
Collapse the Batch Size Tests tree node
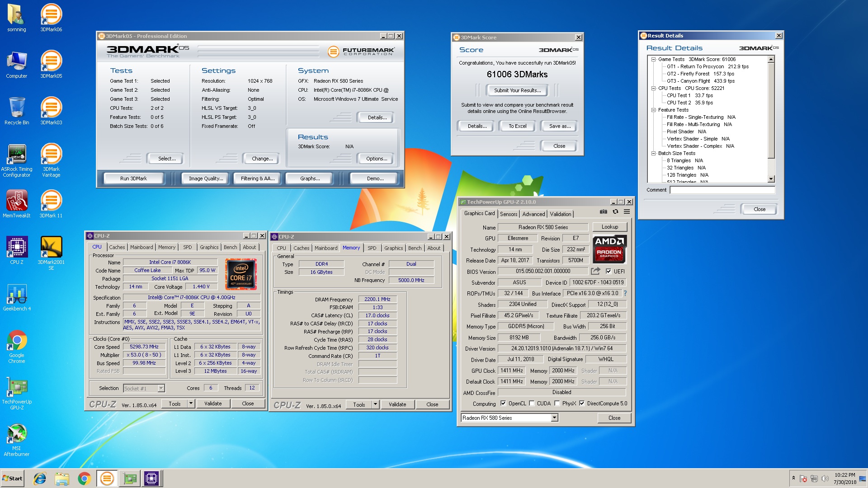point(653,153)
